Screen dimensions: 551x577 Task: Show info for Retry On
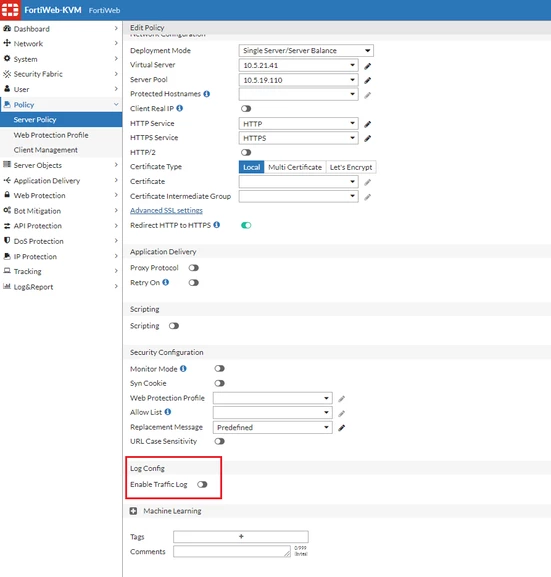pos(166,282)
